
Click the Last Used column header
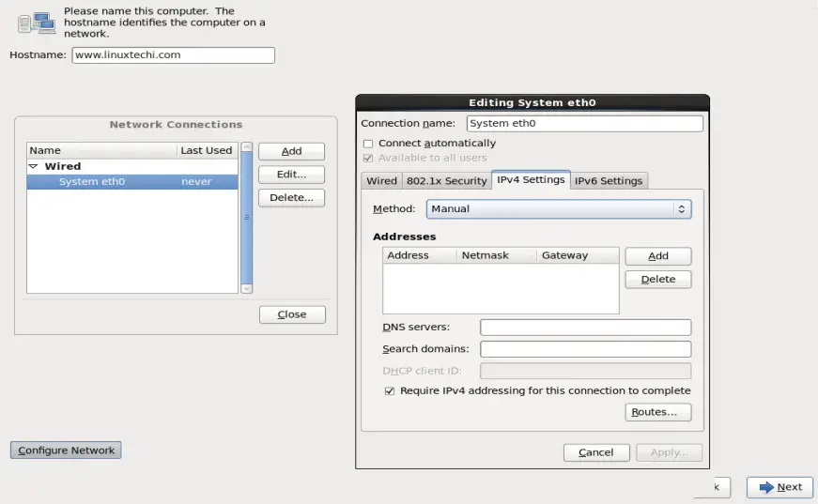point(208,150)
